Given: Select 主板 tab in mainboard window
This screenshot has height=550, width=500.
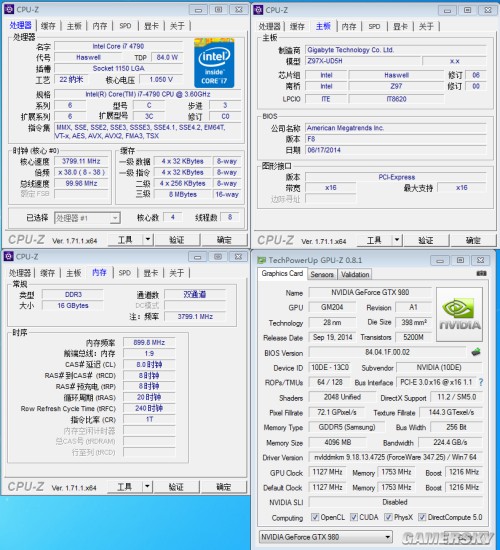Looking at the screenshot, I should click(x=323, y=26).
